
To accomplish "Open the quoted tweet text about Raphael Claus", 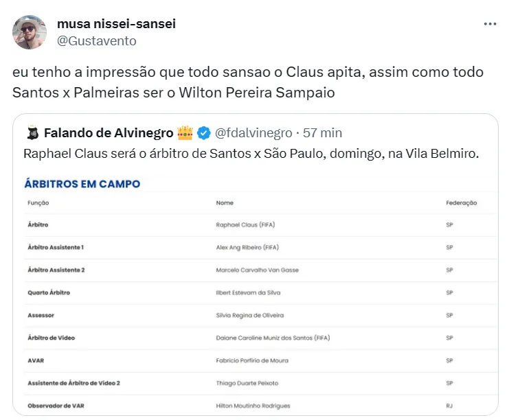I will pos(251,153).
